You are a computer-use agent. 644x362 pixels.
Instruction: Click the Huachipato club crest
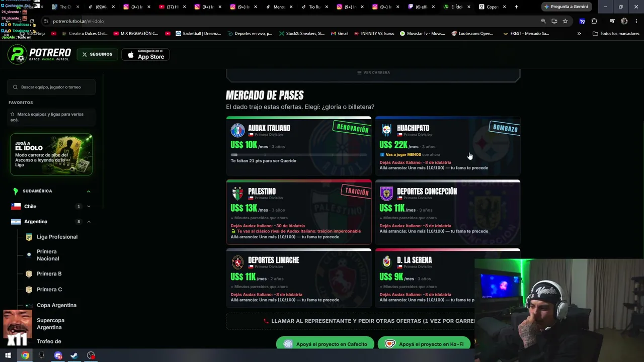click(386, 131)
